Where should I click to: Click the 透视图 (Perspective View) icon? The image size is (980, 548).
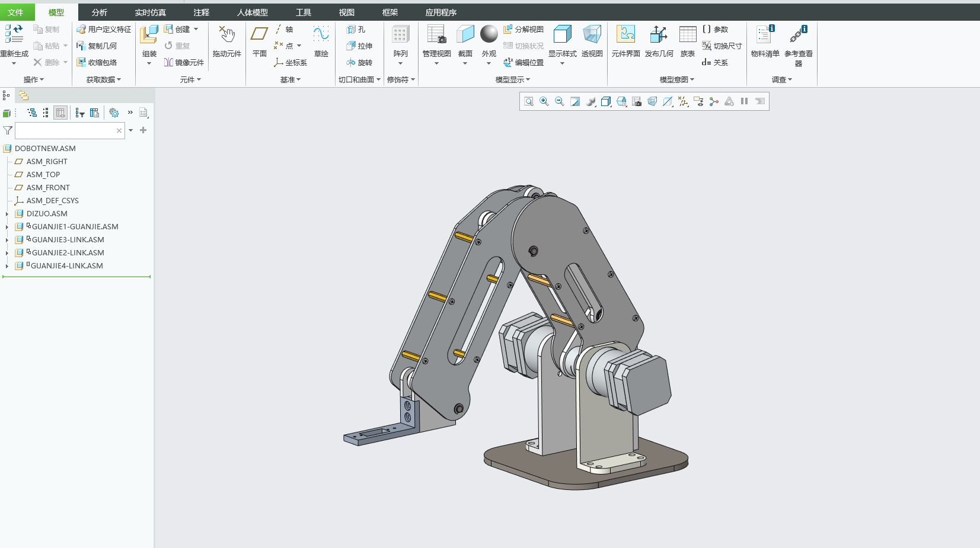click(592, 34)
